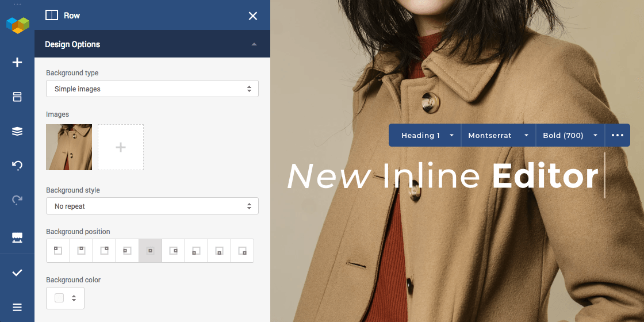Select top-left background position
644x322 pixels.
point(58,251)
